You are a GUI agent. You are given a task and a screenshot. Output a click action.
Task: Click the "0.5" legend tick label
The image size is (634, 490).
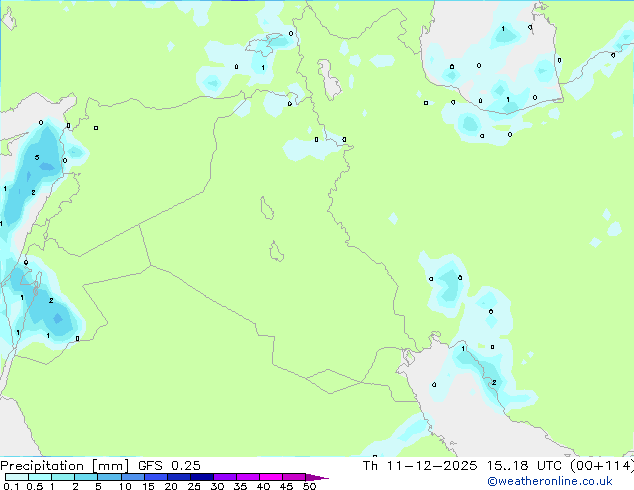tap(35, 486)
